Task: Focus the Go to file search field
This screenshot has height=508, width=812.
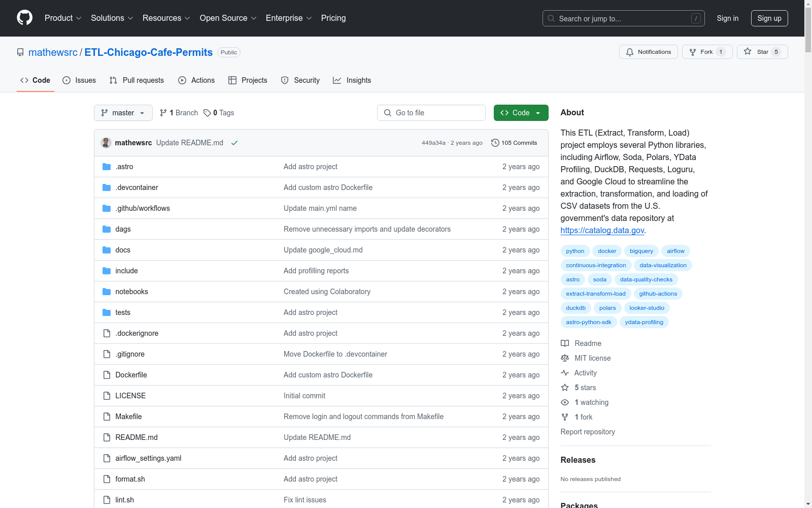Action: click(x=431, y=113)
